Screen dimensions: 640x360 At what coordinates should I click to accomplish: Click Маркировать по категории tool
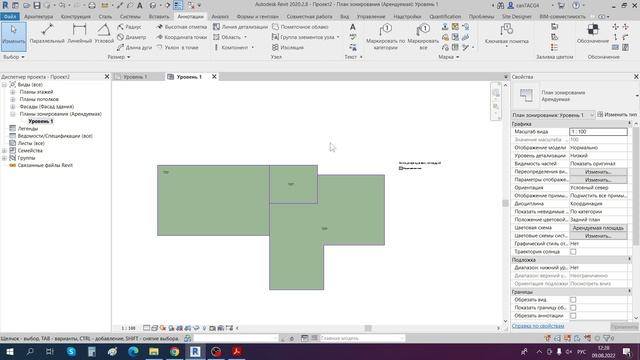tap(385, 37)
